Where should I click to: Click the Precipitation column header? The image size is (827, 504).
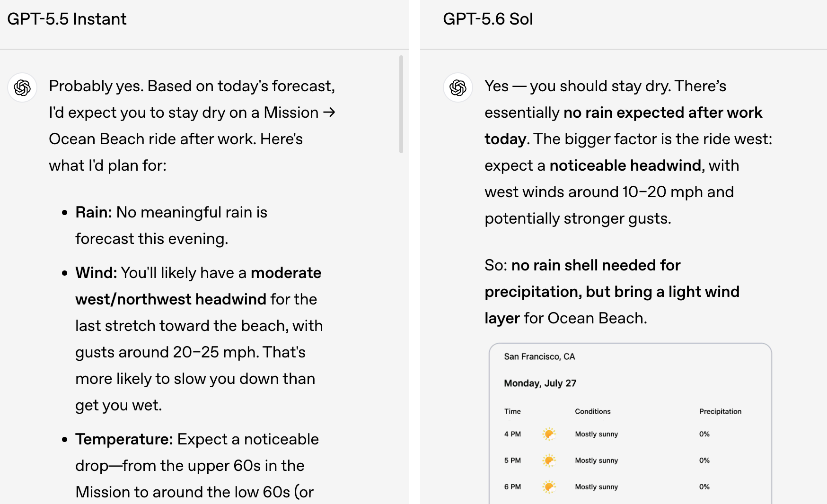coord(720,411)
